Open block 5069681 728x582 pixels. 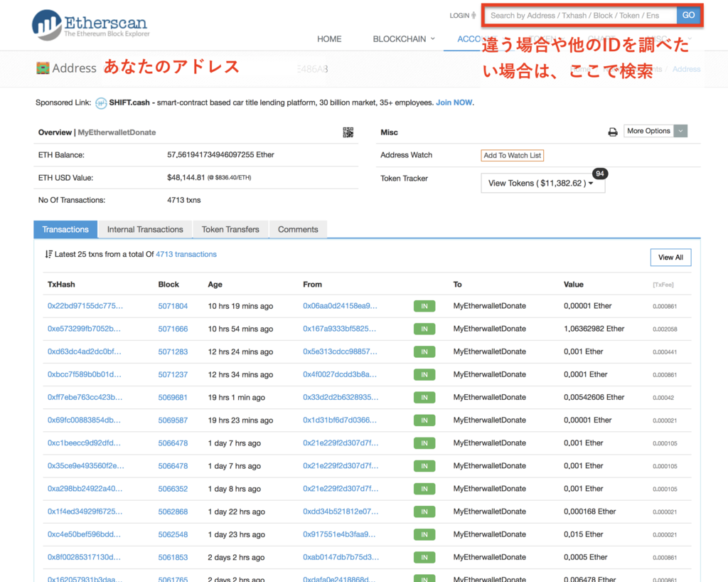pyautogui.click(x=173, y=398)
